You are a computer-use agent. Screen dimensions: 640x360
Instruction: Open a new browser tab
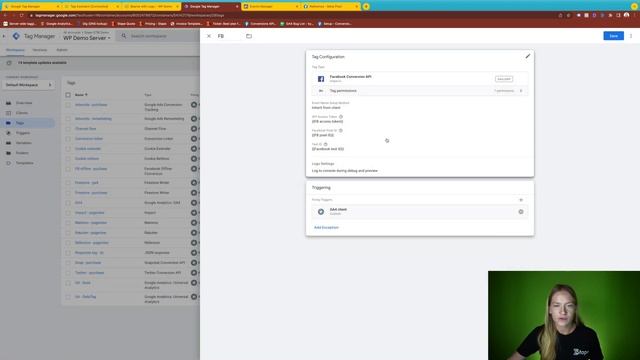(x=366, y=7)
